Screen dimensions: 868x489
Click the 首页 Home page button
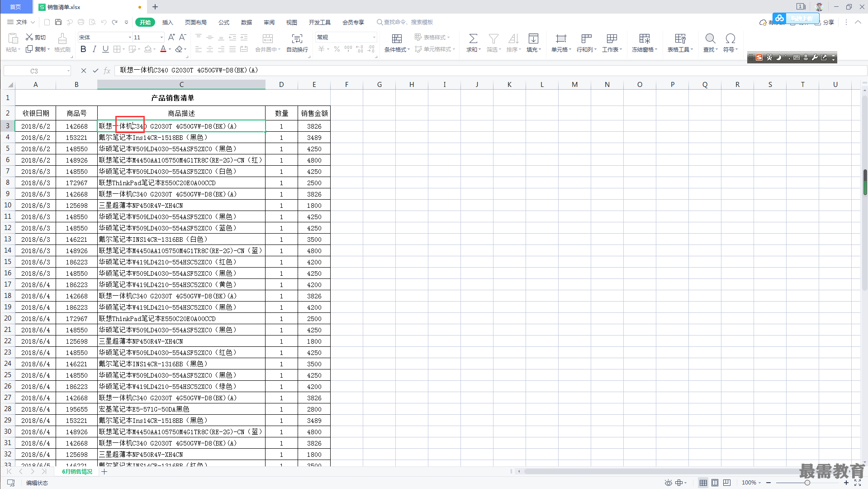(x=16, y=7)
